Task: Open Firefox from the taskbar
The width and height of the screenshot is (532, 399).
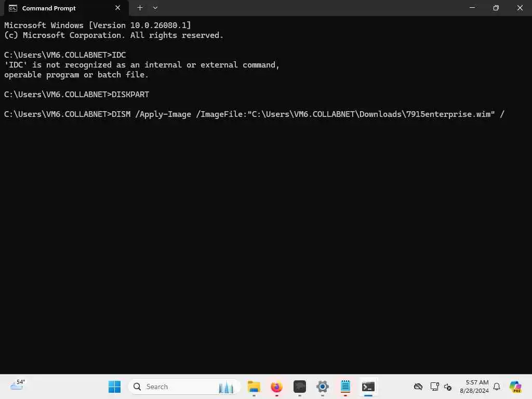Action: (276, 387)
